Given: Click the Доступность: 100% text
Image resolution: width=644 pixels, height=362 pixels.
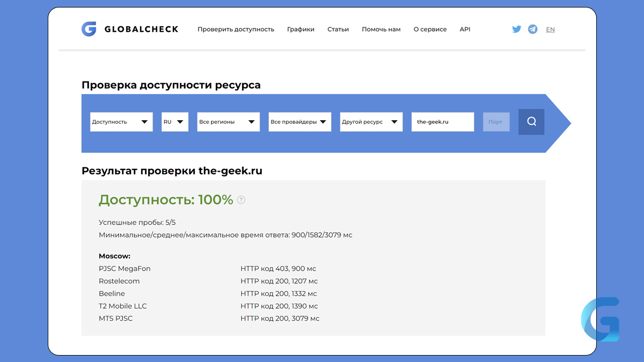Looking at the screenshot, I should point(166,200).
